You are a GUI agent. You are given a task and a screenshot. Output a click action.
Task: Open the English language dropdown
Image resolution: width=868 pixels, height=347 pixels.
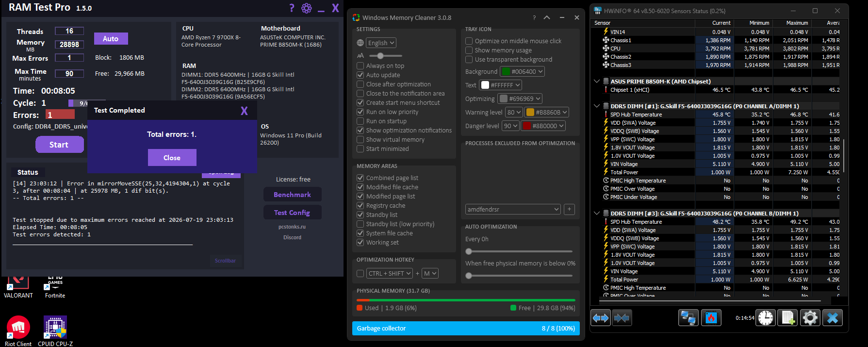pos(381,43)
